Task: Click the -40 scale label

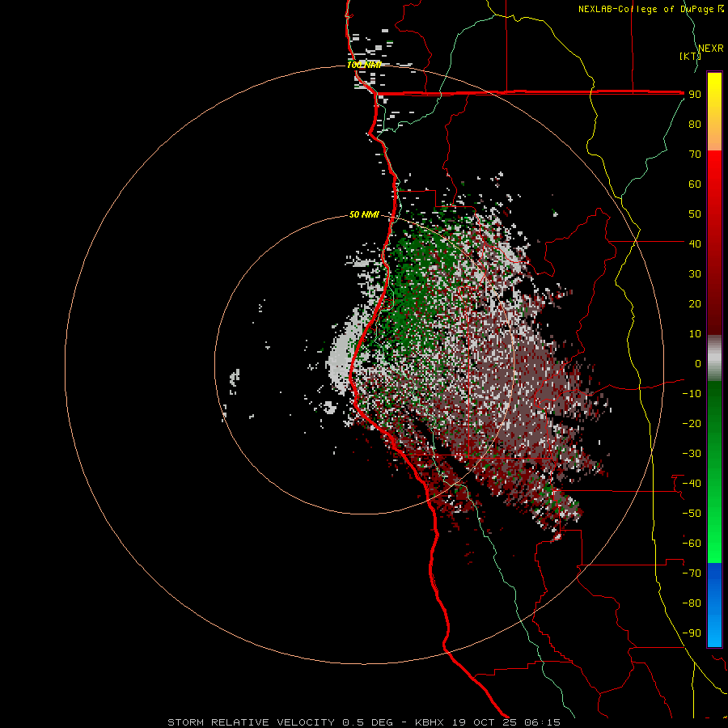Action: click(692, 484)
